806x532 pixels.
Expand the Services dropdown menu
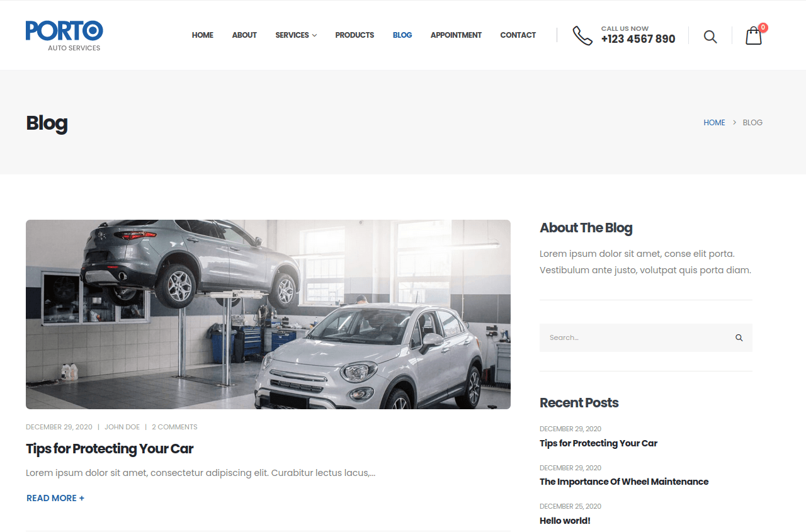pos(295,35)
